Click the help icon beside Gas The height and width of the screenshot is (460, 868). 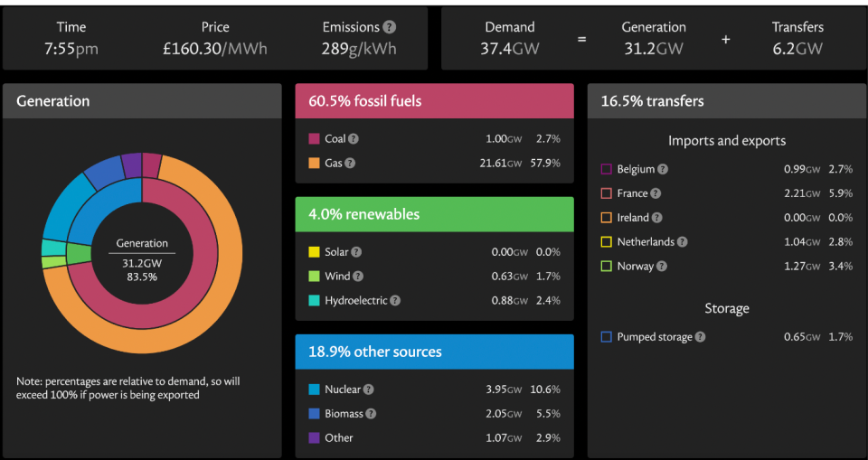click(350, 164)
